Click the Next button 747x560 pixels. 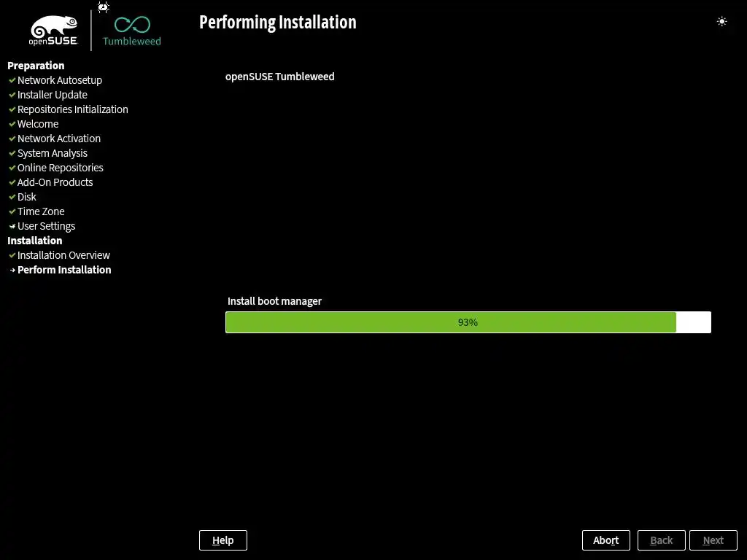tap(713, 540)
